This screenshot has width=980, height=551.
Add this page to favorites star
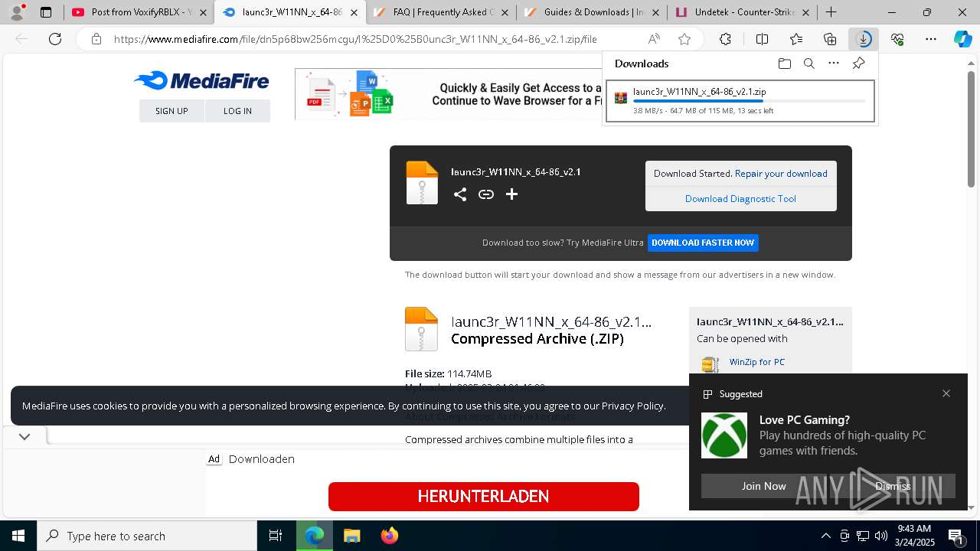[684, 39]
